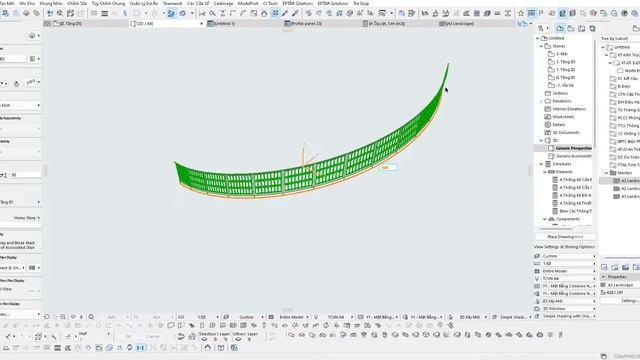Image resolution: width=640 pixels, height=360 pixels.
Task: Click the value field showing 50
Action: (x=25, y=175)
